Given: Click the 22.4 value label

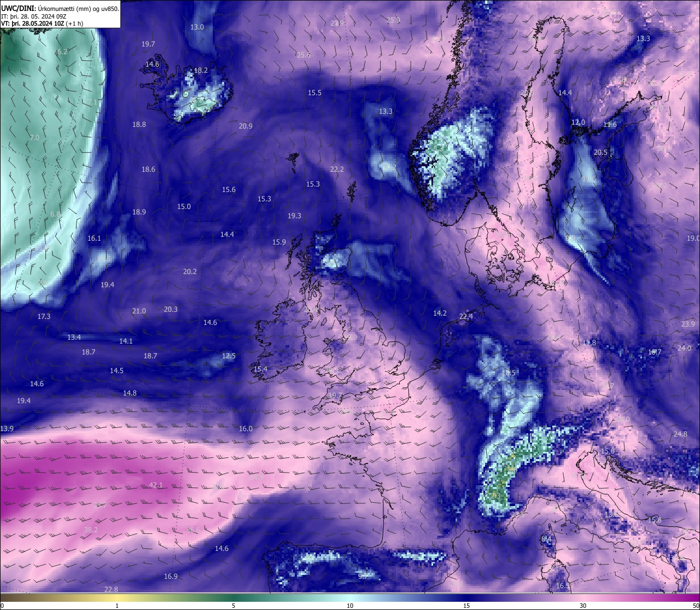Looking at the screenshot, I should point(466,316).
